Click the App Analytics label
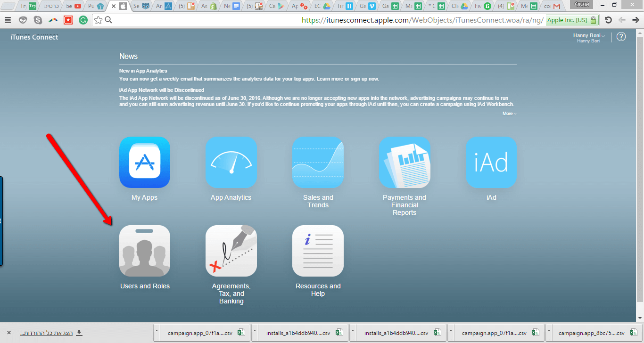The width and height of the screenshot is (644, 343). click(x=231, y=198)
